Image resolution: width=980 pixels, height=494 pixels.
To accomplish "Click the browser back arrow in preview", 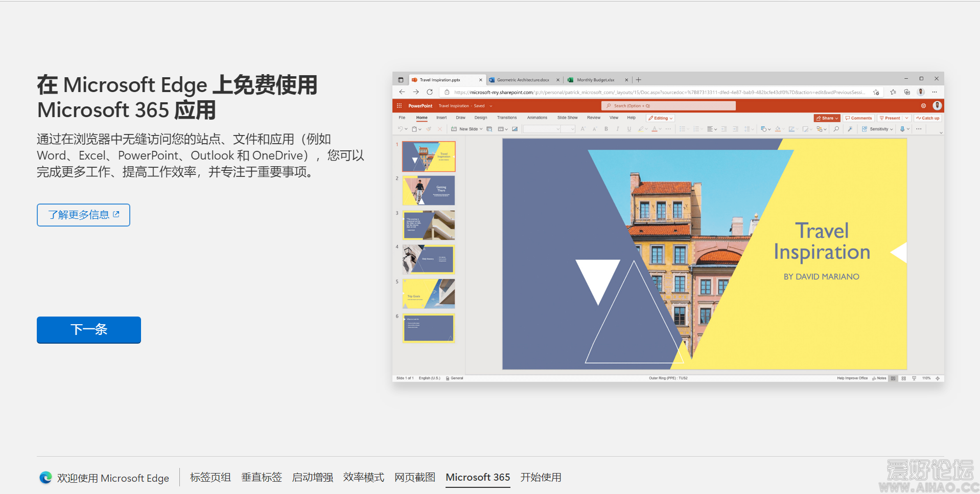I will [402, 92].
